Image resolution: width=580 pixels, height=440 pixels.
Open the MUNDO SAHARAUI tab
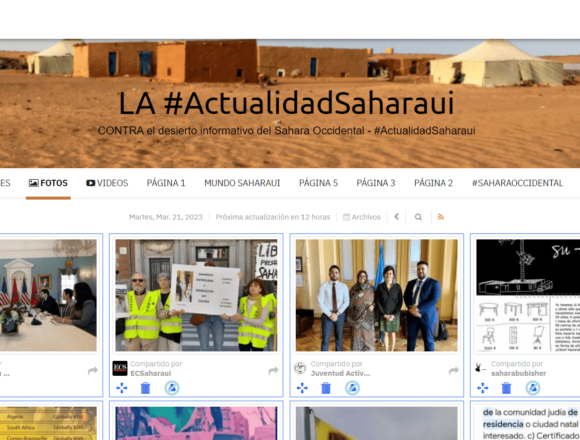pos(242,183)
